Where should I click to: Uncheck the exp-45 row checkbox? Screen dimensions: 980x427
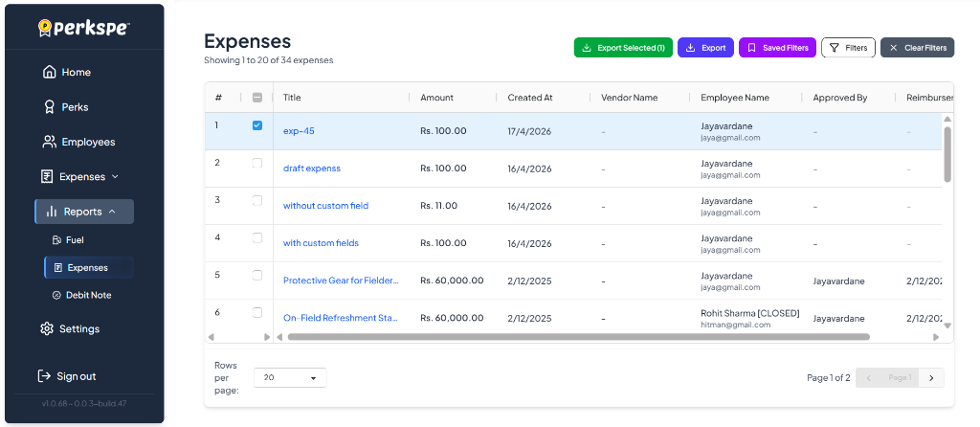coord(256,125)
